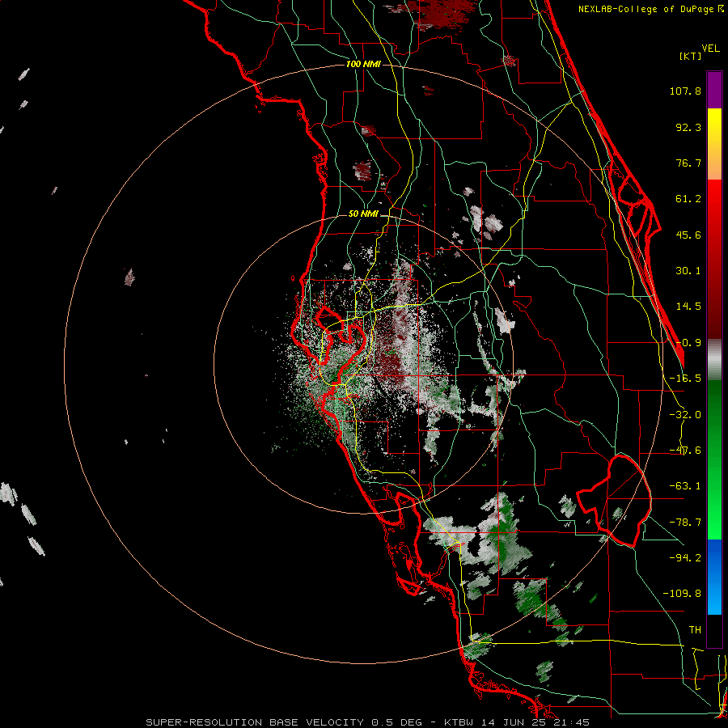Pick the purple segment of velocity color bar

pyautogui.click(x=714, y=90)
